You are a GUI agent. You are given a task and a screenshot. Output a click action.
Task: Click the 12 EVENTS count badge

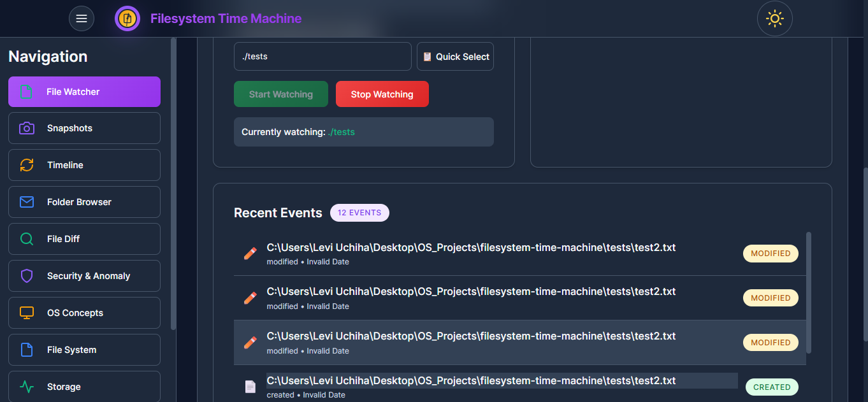(x=359, y=213)
